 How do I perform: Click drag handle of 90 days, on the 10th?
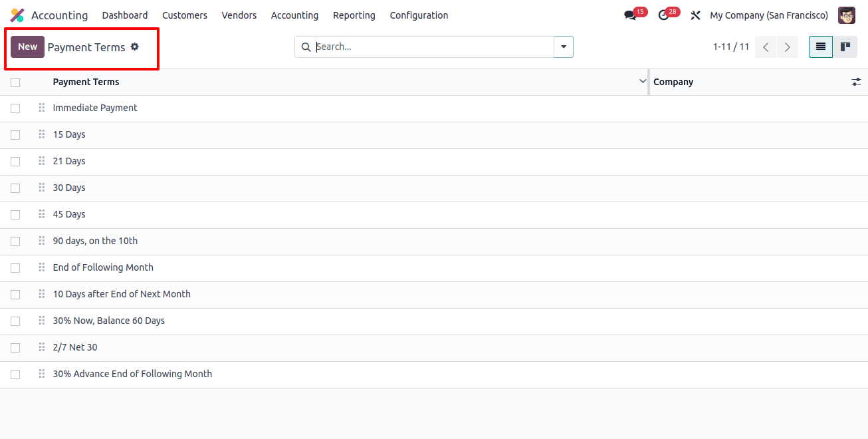point(42,241)
